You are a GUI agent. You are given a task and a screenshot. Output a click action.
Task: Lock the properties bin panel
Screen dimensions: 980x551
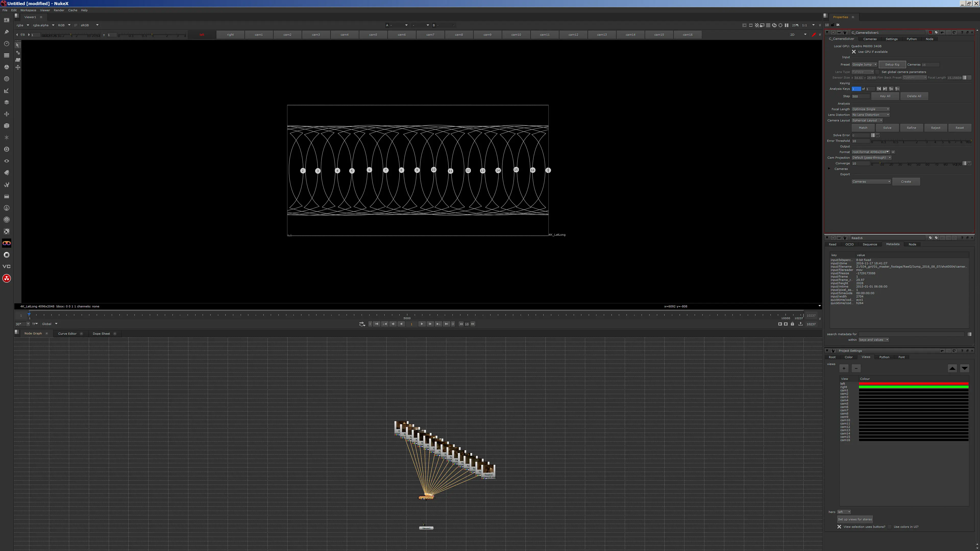point(832,25)
